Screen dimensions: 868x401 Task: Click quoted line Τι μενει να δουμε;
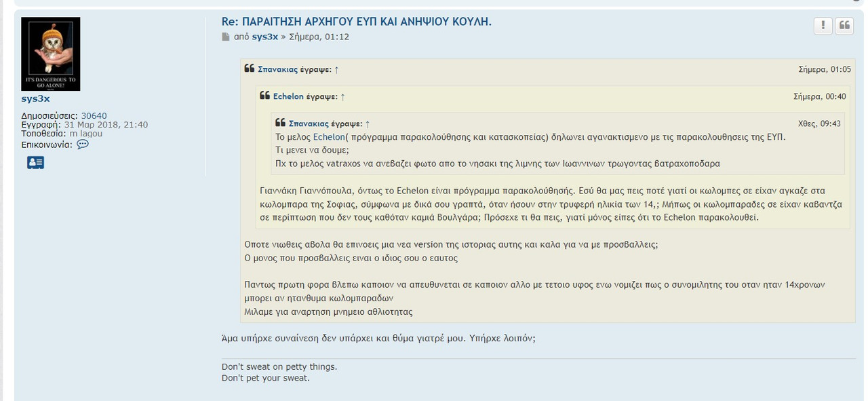[x=313, y=150]
